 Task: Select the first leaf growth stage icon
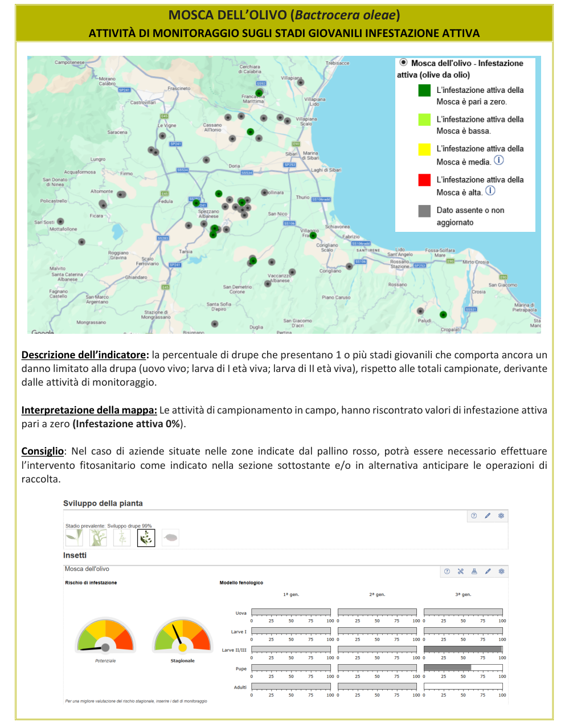tap(74, 537)
